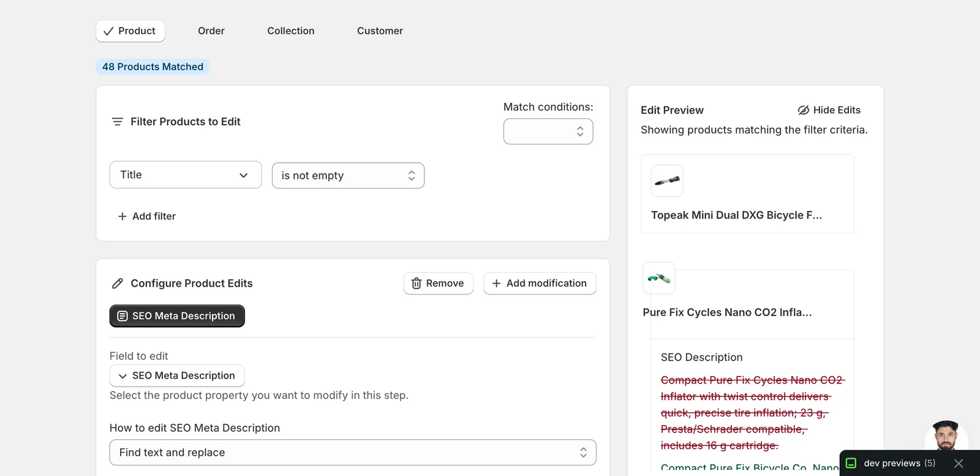The width and height of the screenshot is (980, 476).
Task: Click the How to edit SEO Meta Description label
Action: click(195, 428)
